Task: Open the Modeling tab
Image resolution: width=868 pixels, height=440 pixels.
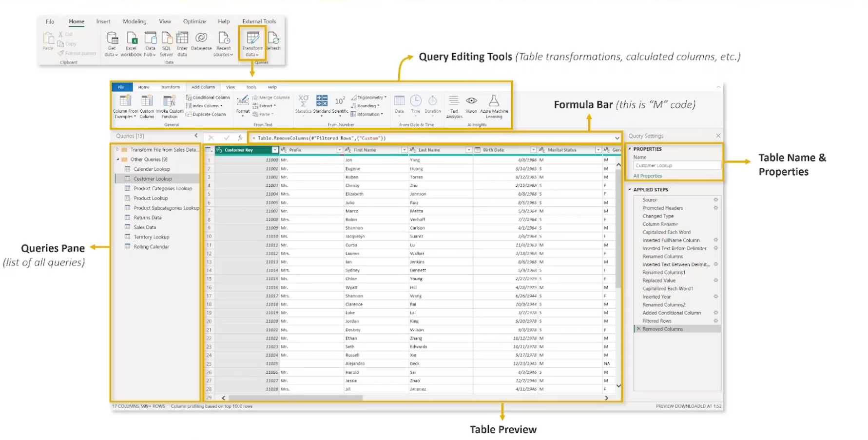Action: coord(135,21)
